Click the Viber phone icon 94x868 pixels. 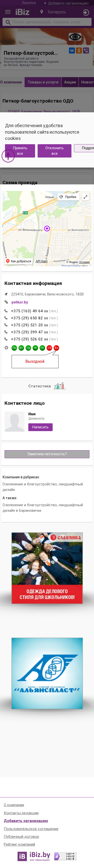click(86, 50)
